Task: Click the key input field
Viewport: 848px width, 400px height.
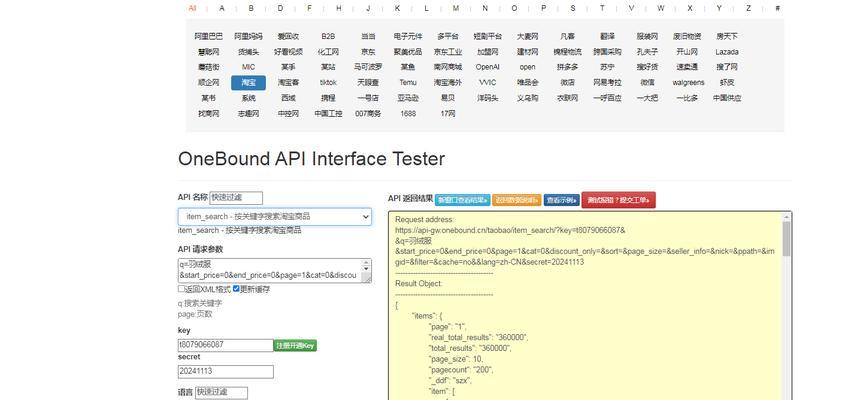Action: click(x=226, y=345)
